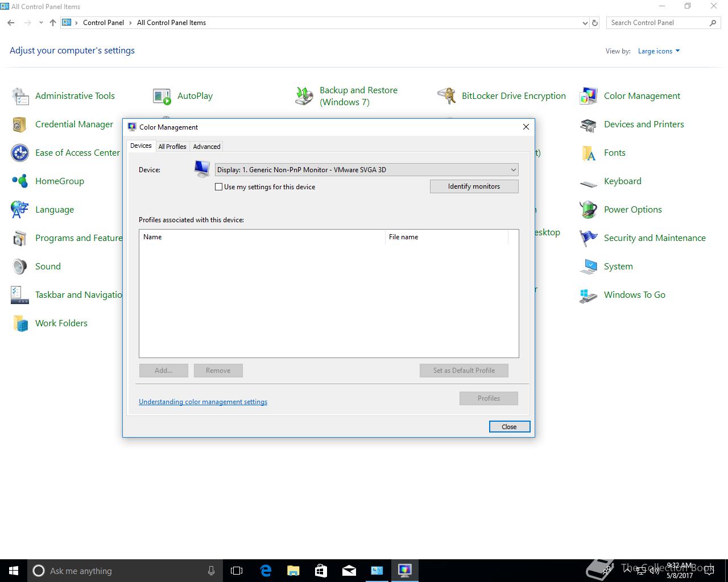Open File Explorer from taskbar

293,571
